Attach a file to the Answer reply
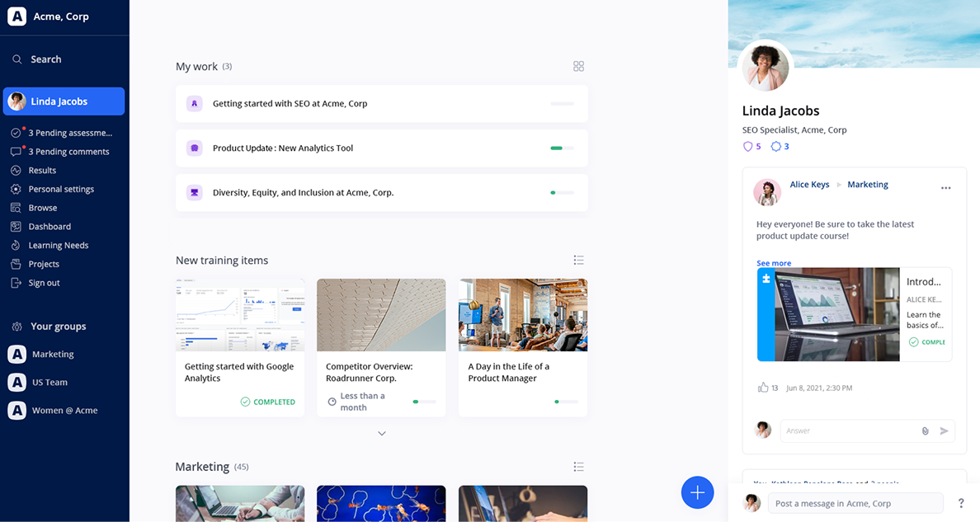This screenshot has height=522, width=980. point(927,430)
